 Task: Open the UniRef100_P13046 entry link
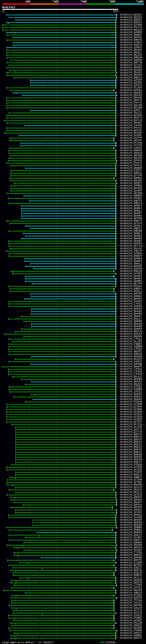[x=131, y=143]
